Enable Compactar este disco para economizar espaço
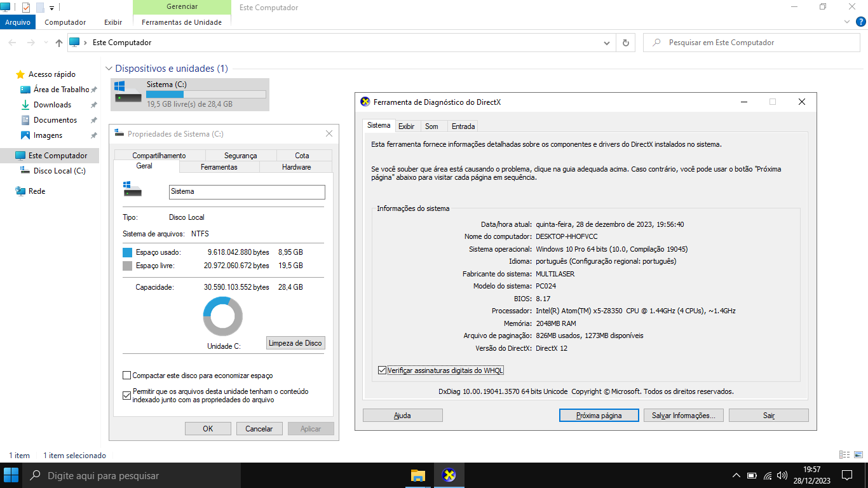This screenshot has width=868, height=488. [x=127, y=376]
